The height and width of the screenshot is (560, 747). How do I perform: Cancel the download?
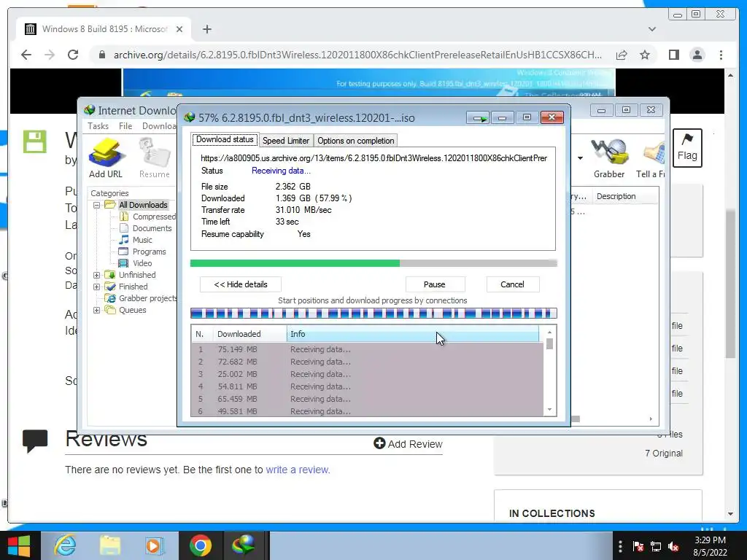coord(512,284)
